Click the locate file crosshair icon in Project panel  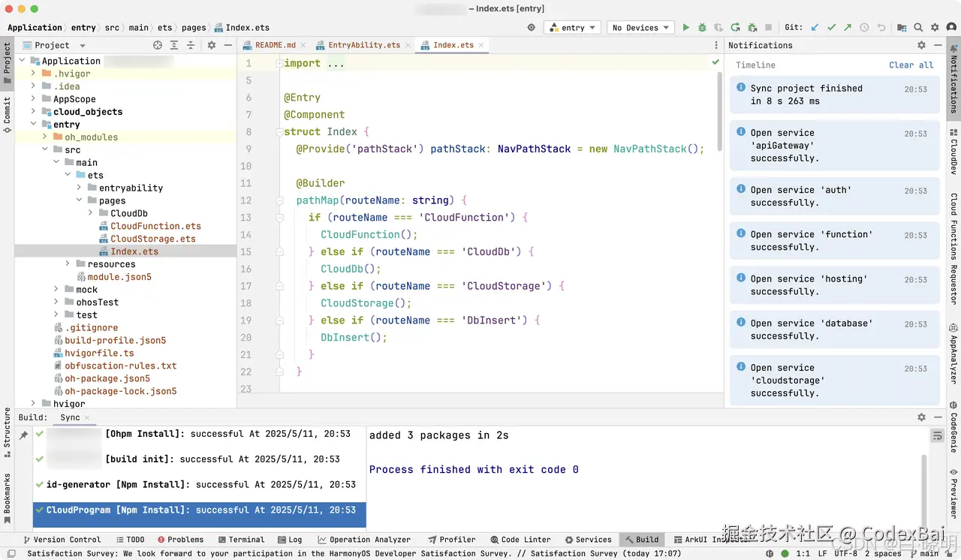point(158,45)
